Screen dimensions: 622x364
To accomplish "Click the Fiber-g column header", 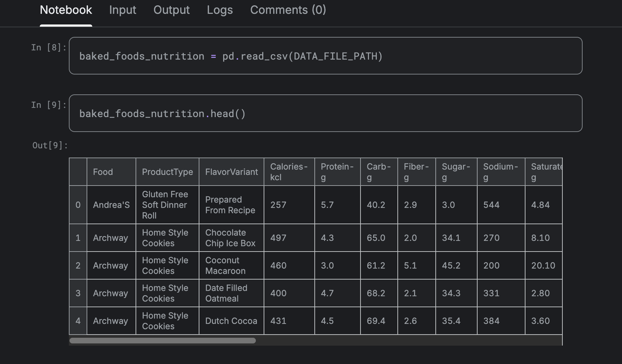I will tap(417, 172).
